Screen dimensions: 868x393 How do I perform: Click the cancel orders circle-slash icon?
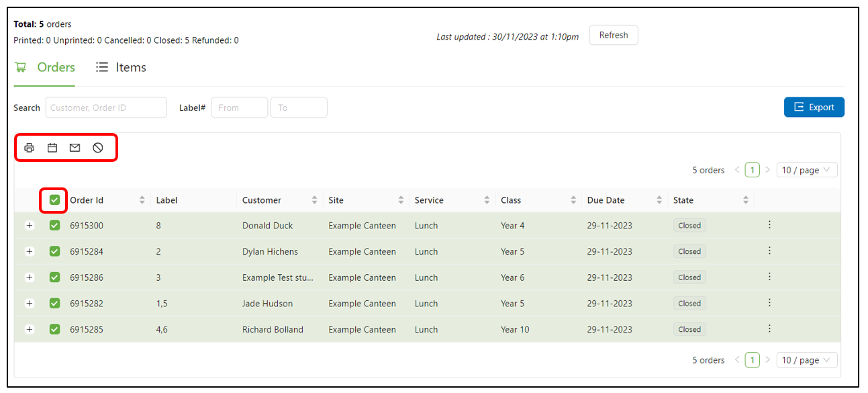pyautogui.click(x=98, y=148)
